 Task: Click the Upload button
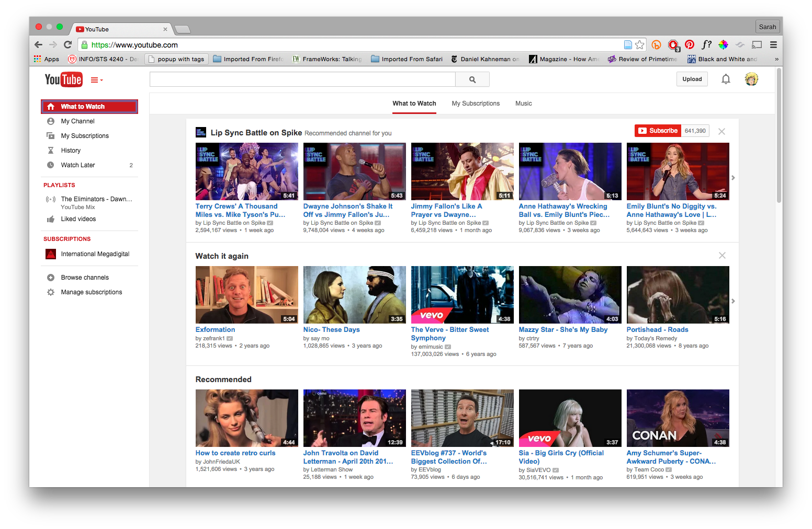coord(692,79)
